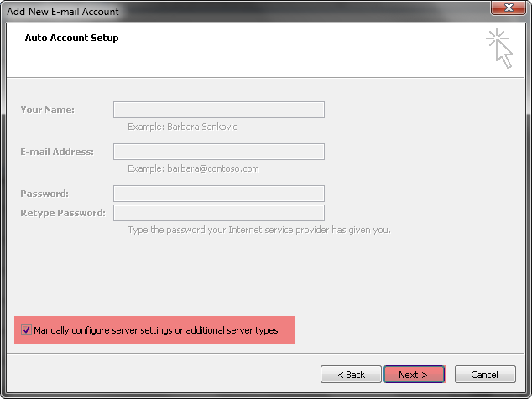This screenshot has height=399, width=532.
Task: Click the 'Retype Password:' label
Action: (63, 213)
